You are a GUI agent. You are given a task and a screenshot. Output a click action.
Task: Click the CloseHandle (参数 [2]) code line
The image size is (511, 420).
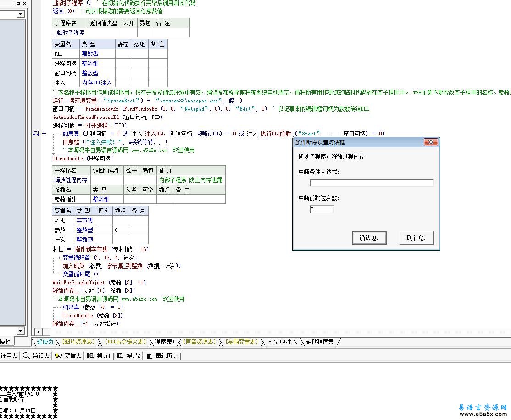tap(93, 315)
